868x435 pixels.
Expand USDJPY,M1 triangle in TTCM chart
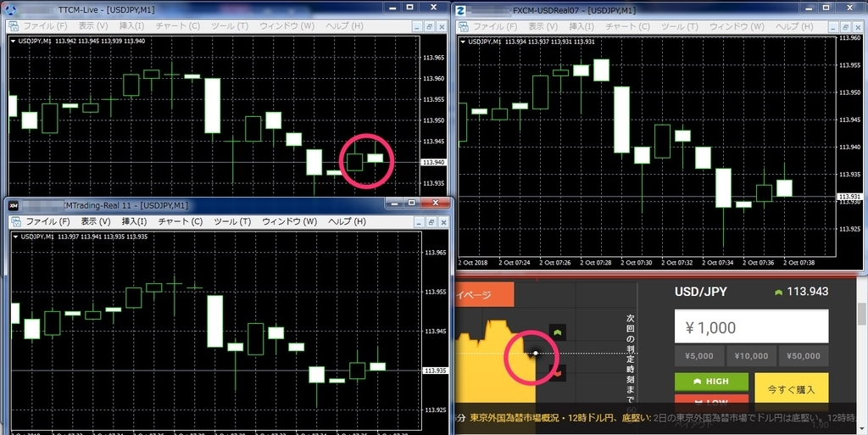pyautogui.click(x=14, y=41)
